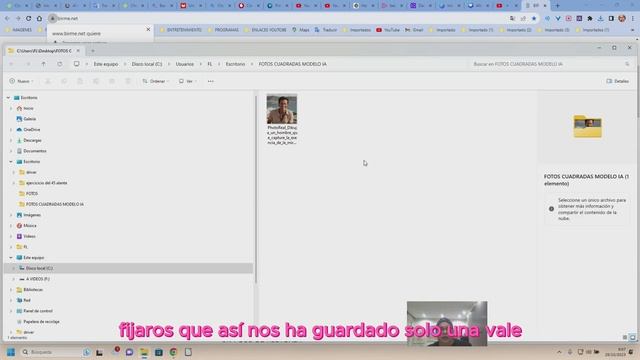Open the Chrome extensions puzzle icon
640x360 pixels.
[590, 18]
